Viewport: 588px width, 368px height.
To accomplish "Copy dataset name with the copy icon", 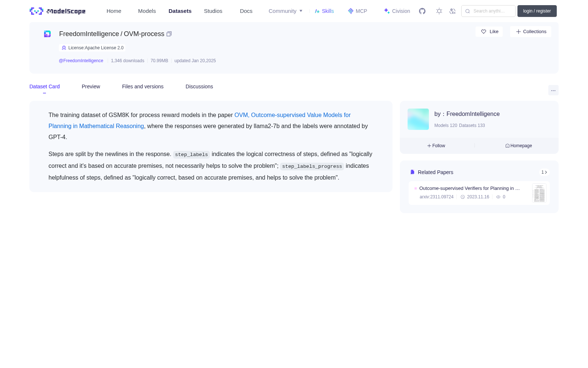I will (x=169, y=34).
